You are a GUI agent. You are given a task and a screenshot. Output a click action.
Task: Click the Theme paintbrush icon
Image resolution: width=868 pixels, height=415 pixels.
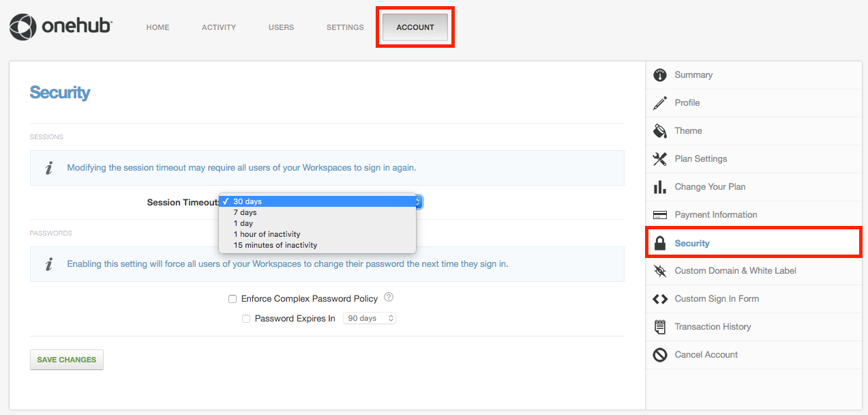pyautogui.click(x=660, y=130)
